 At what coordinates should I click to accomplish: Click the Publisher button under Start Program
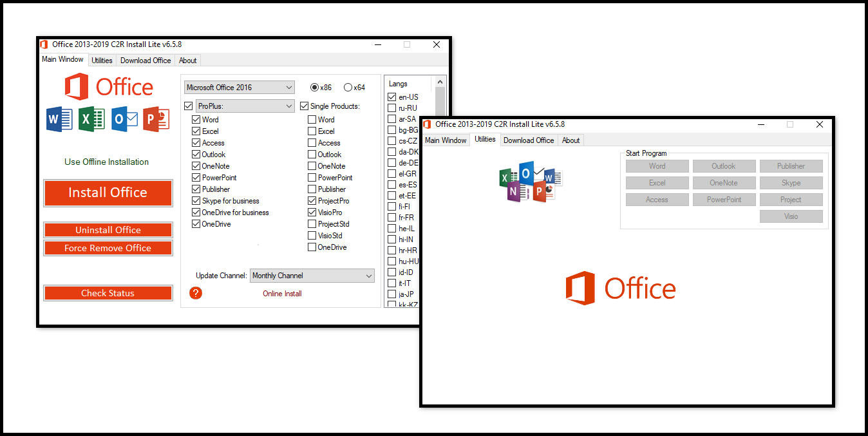791,166
